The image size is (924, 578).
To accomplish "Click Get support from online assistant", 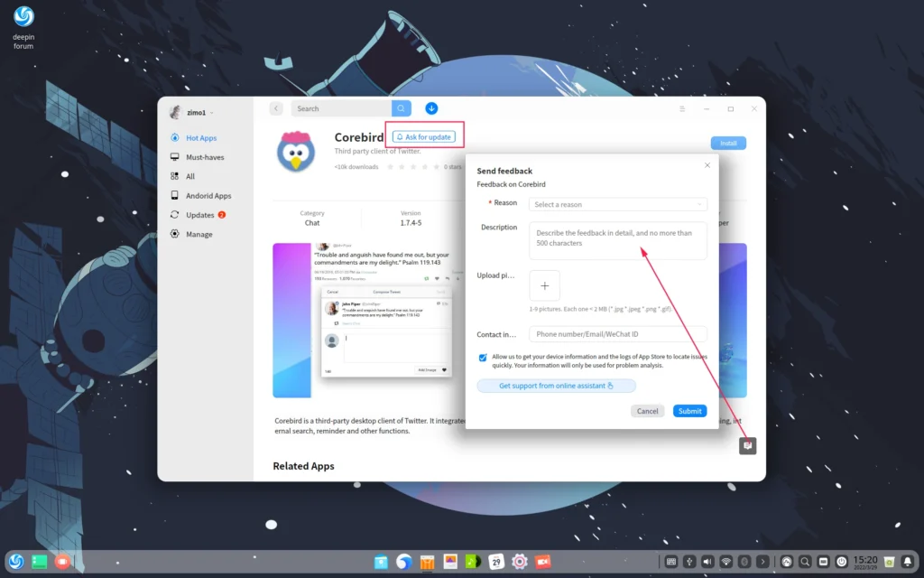I will 556,386.
